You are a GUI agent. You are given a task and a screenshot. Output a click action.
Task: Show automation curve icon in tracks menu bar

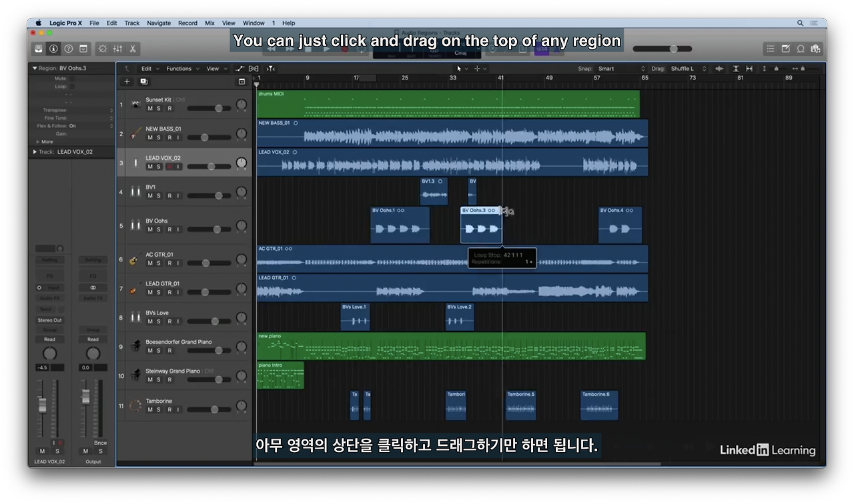click(239, 69)
